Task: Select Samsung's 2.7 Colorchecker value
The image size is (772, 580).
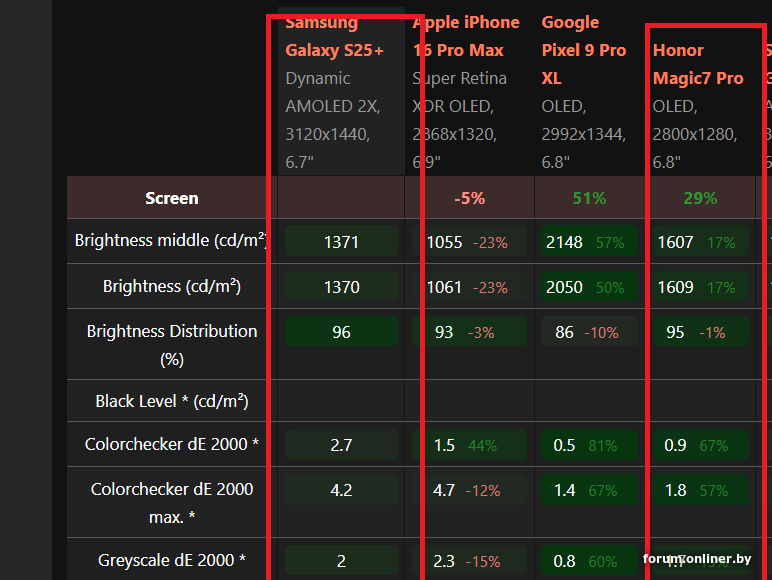Action: [341, 445]
